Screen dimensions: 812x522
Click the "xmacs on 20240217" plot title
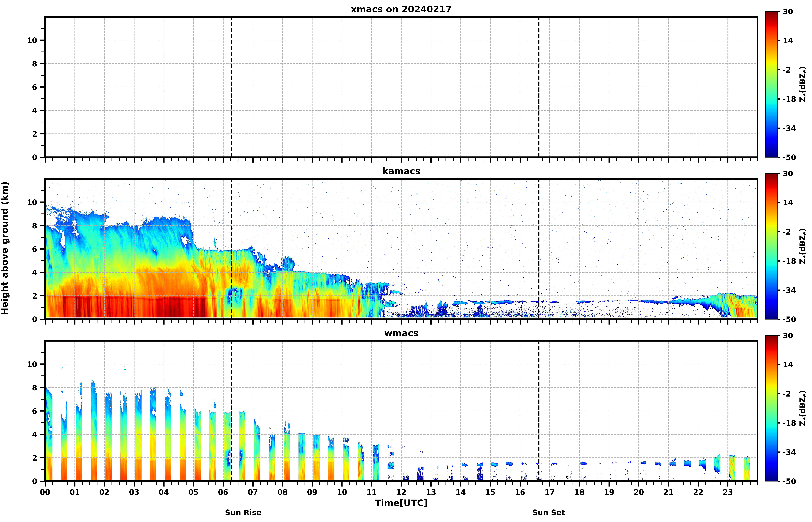click(401, 9)
